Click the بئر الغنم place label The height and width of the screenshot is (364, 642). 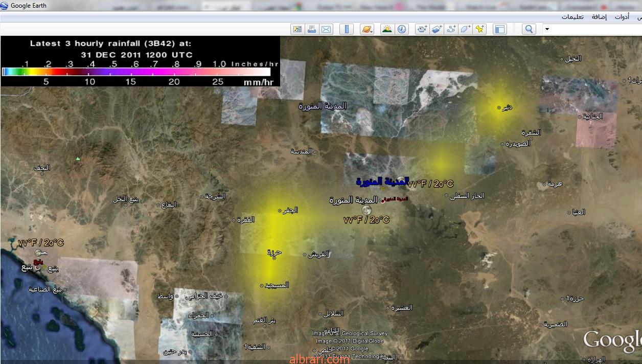tap(264, 321)
